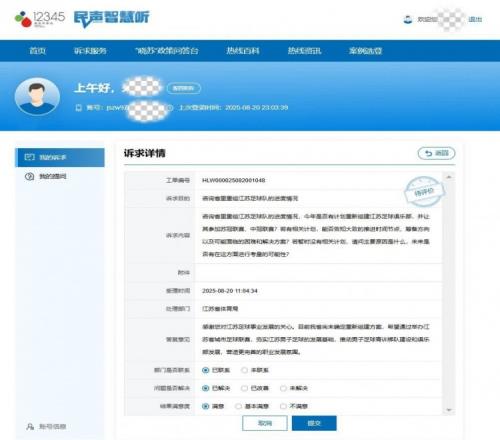Viewport: 500px width, 440px height.
Task: Click the 12345 logo icon
Action: (23, 19)
